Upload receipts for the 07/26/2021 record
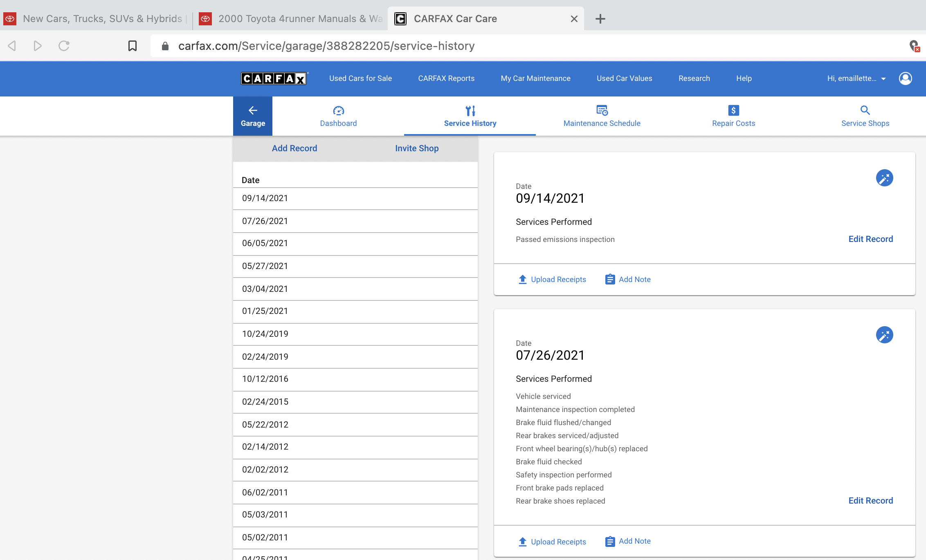The image size is (926, 560). click(x=552, y=542)
